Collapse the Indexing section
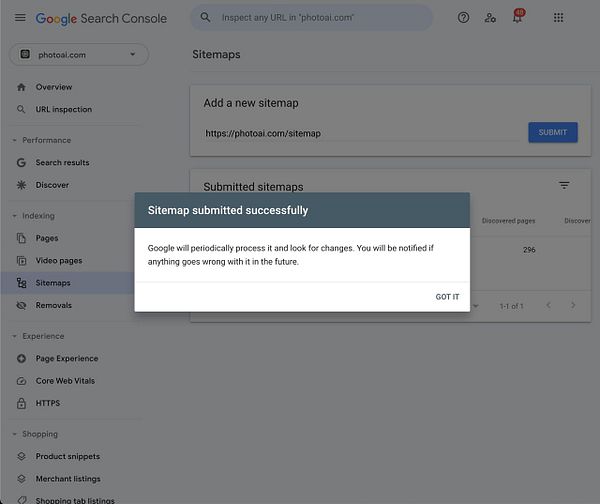Viewport: 600px width, 504px height. pos(15,216)
